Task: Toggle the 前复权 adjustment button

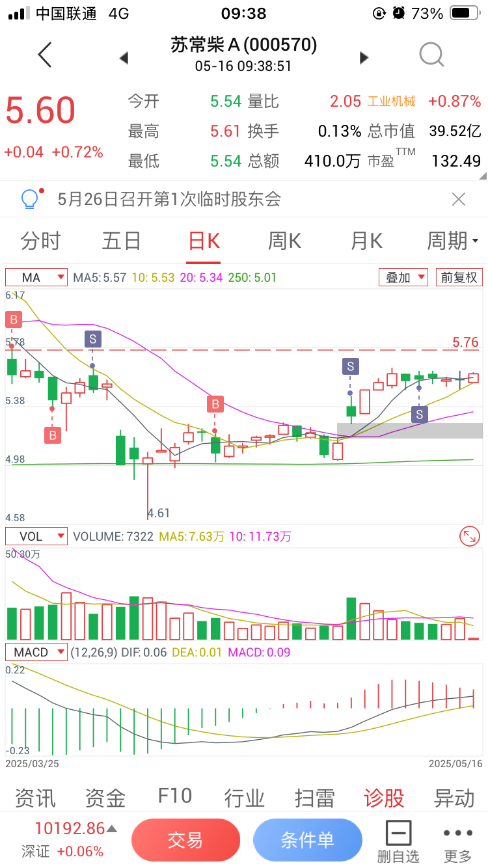Action: point(459,277)
